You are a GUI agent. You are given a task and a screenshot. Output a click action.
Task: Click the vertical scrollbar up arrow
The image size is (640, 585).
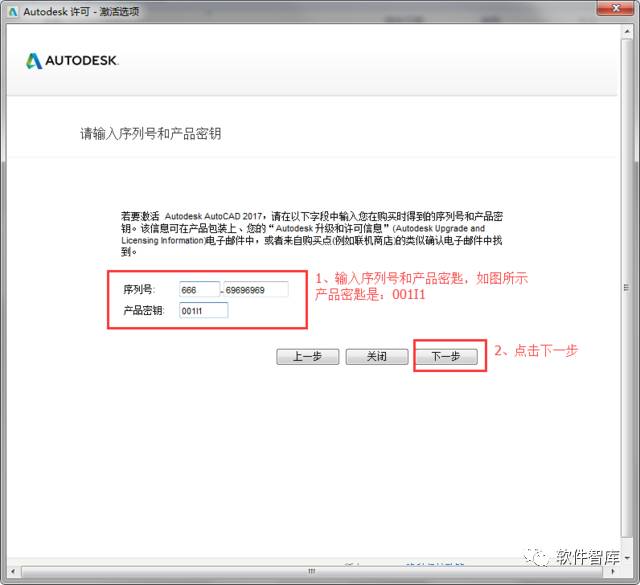tap(627, 31)
